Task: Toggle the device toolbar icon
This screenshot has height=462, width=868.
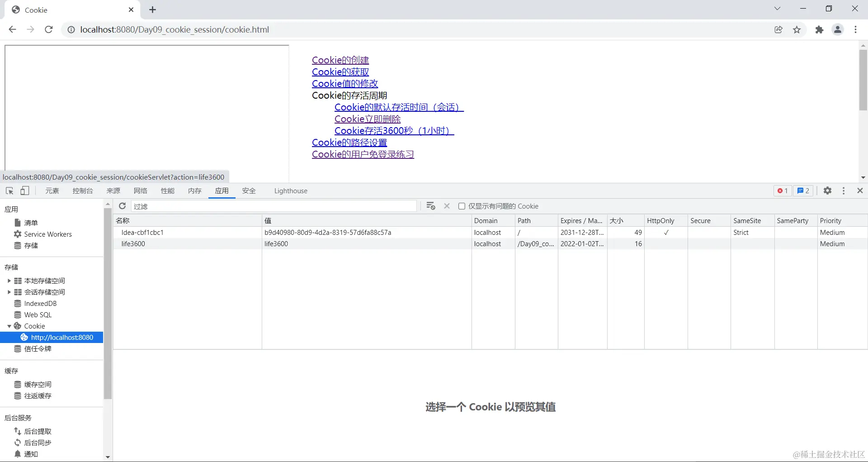Action: (25, 191)
